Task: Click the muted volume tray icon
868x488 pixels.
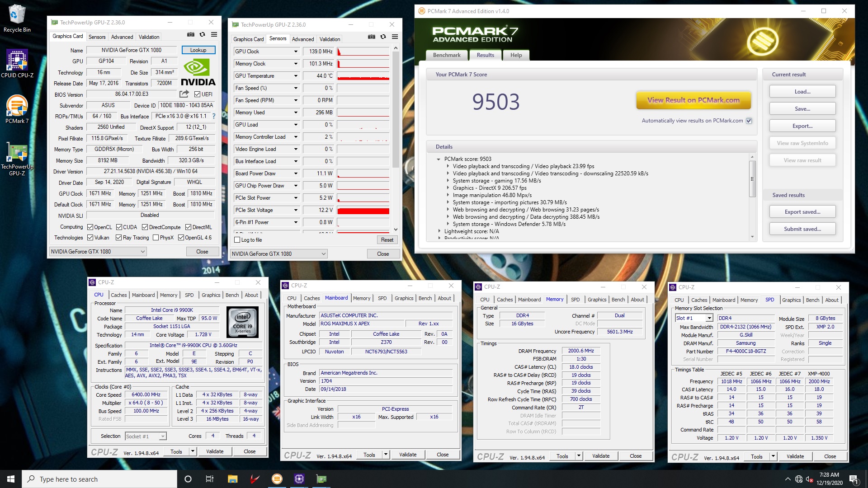Action: [x=810, y=479]
